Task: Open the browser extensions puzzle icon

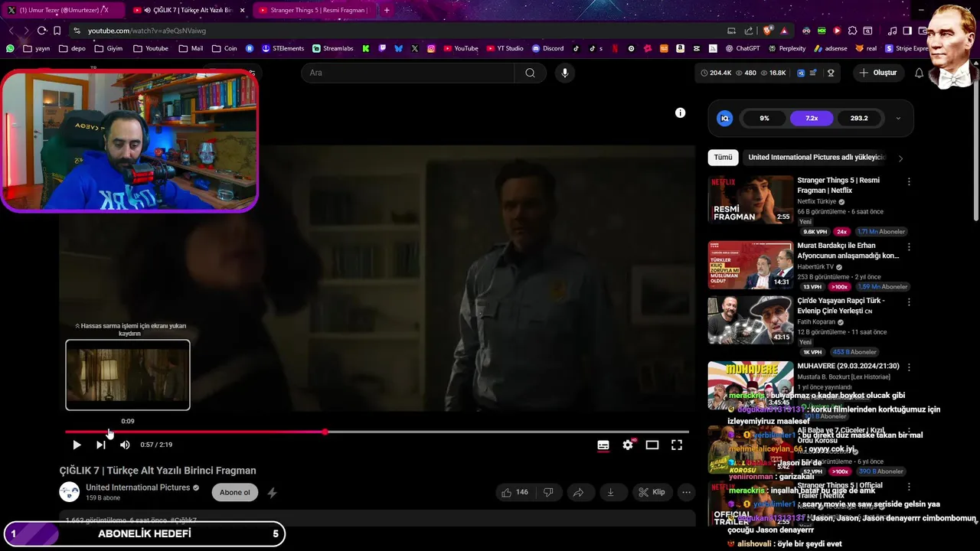Action: (852, 31)
